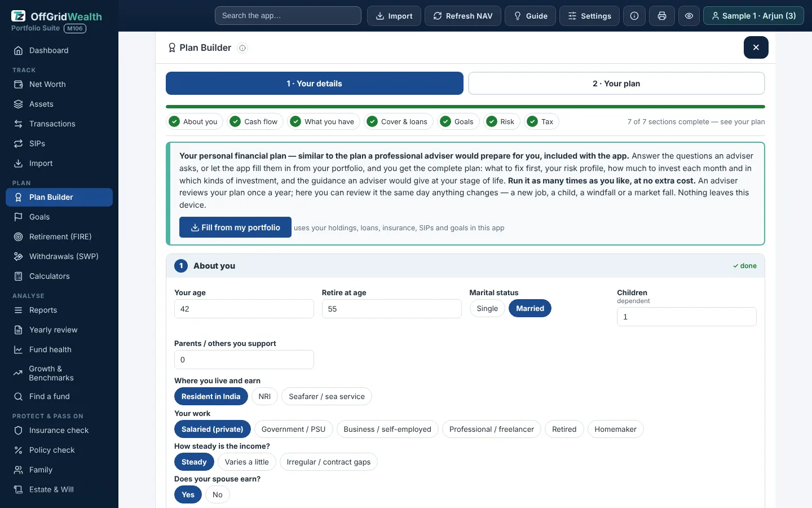Screen dimensions: 812x508
Task: Click the OffGridWealth logo icon
Action: [19, 17]
